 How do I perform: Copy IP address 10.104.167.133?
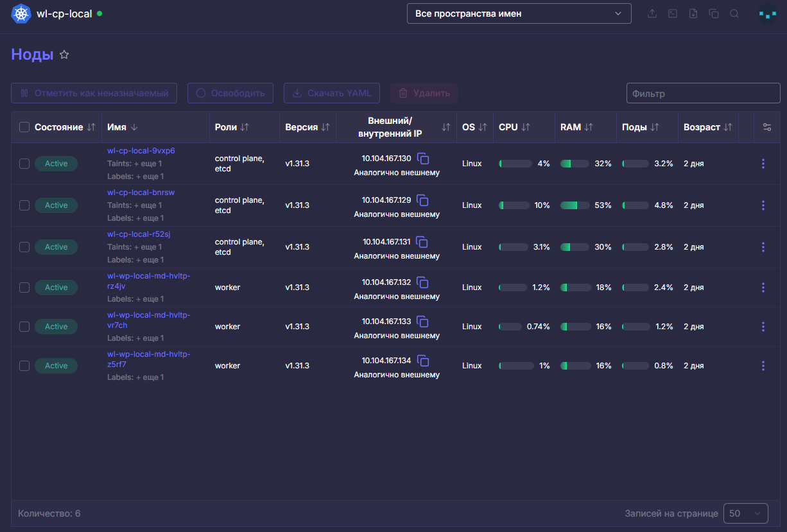point(422,322)
